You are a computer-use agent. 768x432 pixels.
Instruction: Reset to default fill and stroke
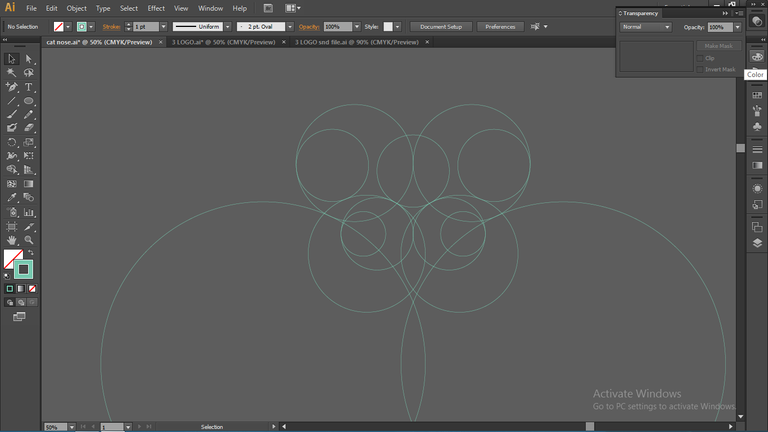[7, 276]
